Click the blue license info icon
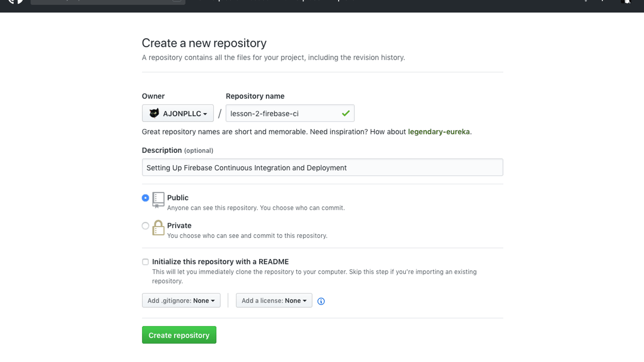 pos(321,301)
